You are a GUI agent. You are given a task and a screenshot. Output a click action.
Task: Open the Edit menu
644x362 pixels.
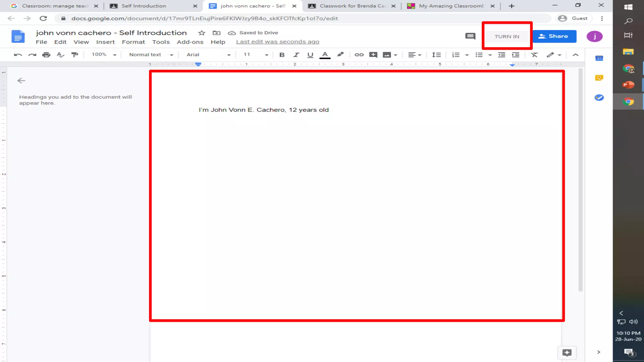60,42
